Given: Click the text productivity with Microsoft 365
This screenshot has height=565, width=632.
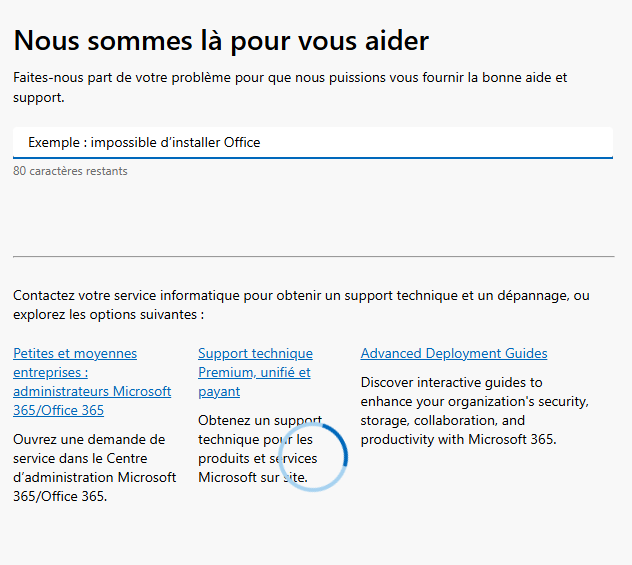Looking at the screenshot, I should tap(457, 439).
